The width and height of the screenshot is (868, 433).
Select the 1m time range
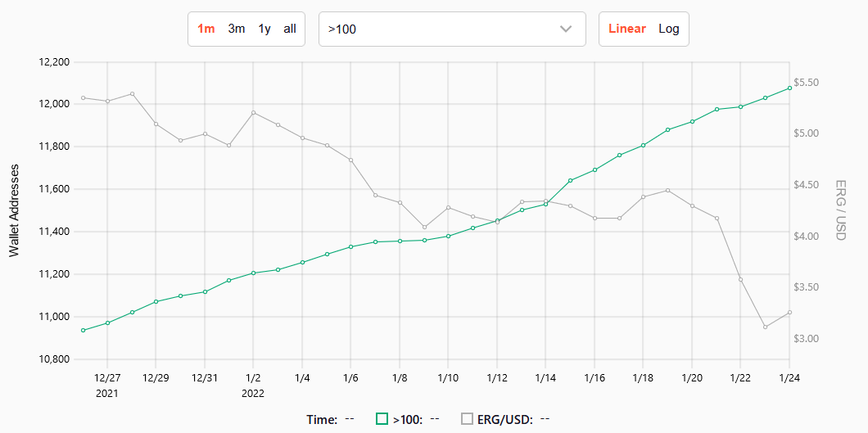[206, 29]
